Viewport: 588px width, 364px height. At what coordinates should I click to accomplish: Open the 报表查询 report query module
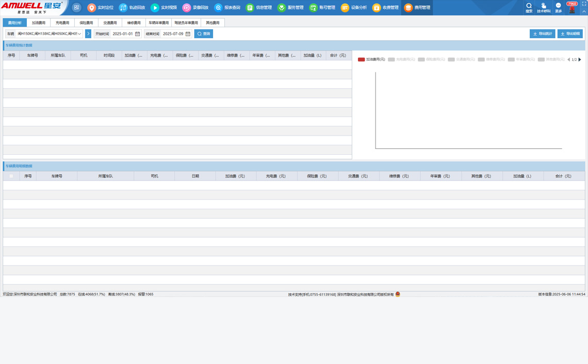(227, 8)
